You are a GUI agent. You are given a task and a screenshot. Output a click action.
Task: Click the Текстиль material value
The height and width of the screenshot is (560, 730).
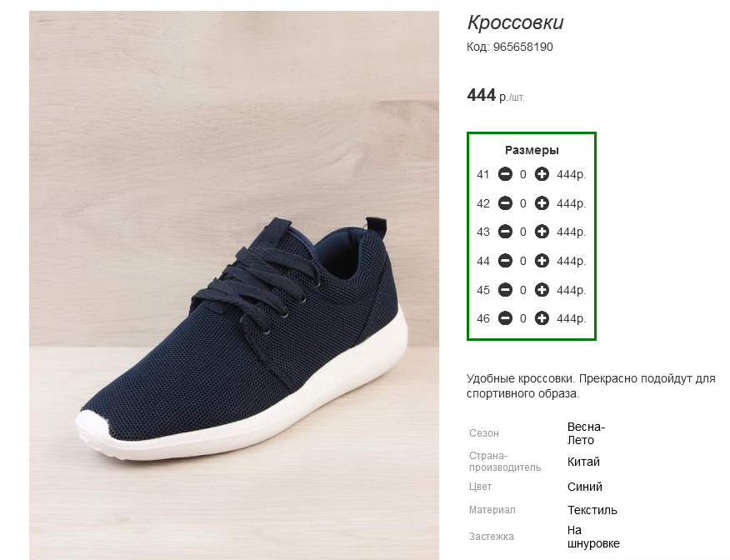[592, 510]
